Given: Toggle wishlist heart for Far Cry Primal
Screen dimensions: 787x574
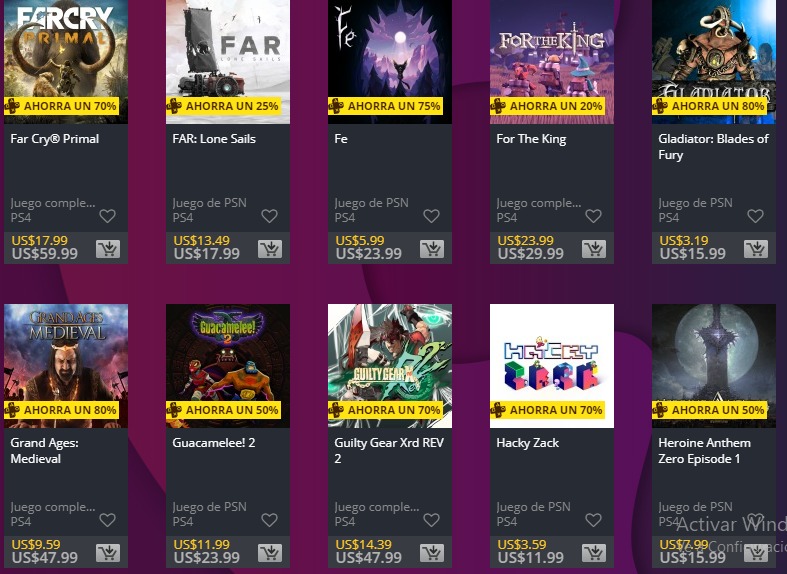Looking at the screenshot, I should (107, 216).
